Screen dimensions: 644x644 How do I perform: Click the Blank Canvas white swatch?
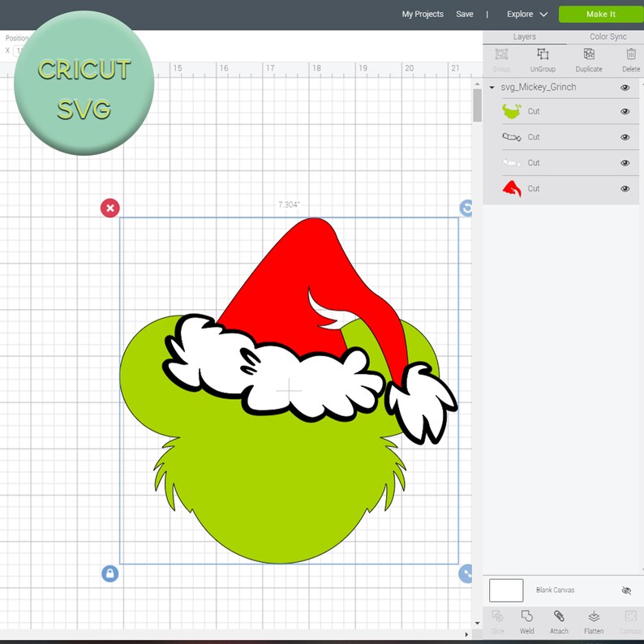506,590
